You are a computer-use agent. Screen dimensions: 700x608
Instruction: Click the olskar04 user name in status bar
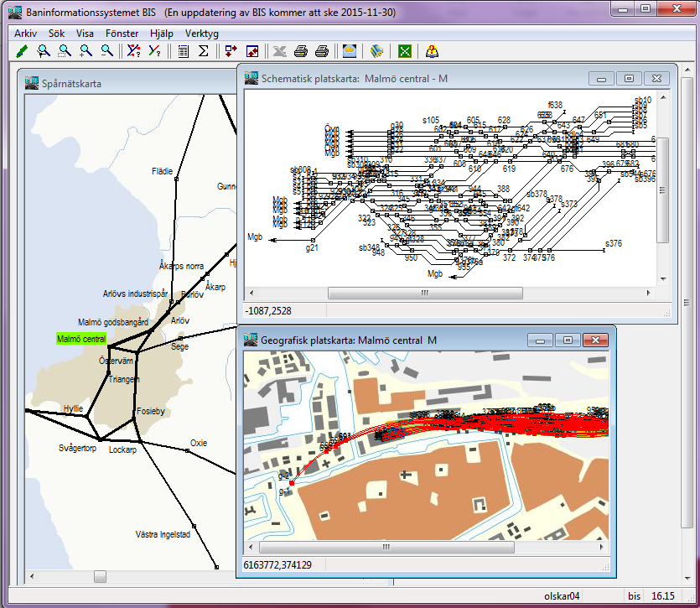[x=562, y=596]
